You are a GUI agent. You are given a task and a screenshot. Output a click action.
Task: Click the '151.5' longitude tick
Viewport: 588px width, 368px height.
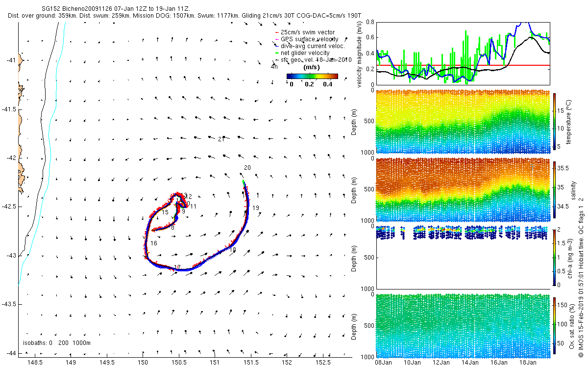click(251, 363)
